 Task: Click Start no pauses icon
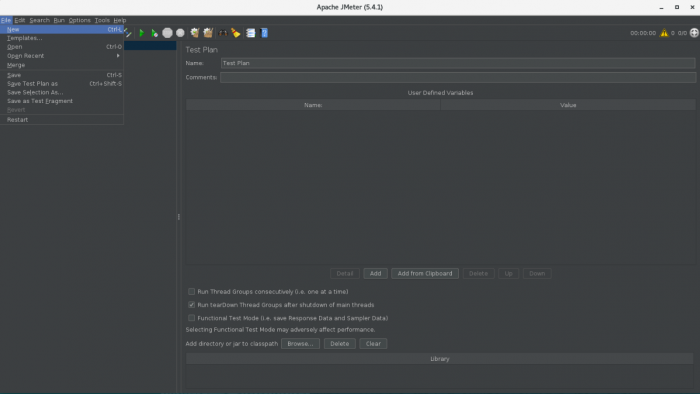154,33
